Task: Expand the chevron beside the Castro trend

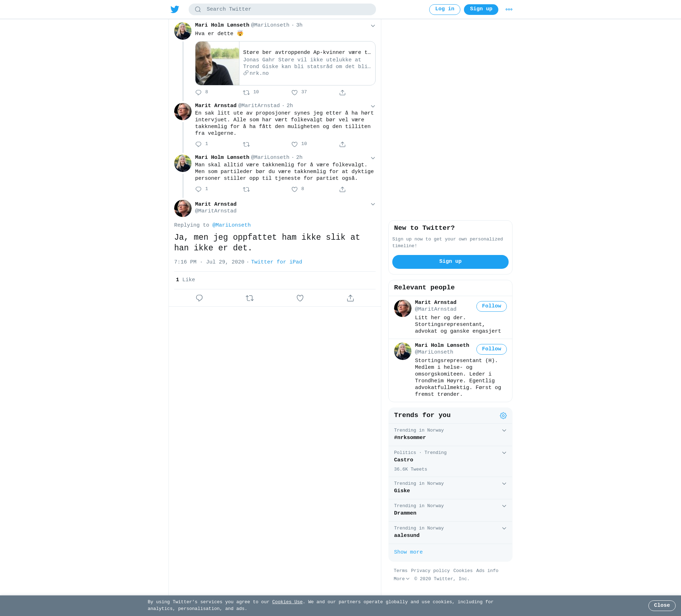Action: 504,453
